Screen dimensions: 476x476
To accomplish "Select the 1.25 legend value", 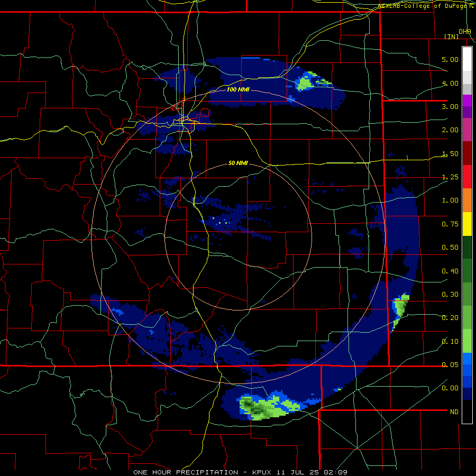I will tap(450, 177).
